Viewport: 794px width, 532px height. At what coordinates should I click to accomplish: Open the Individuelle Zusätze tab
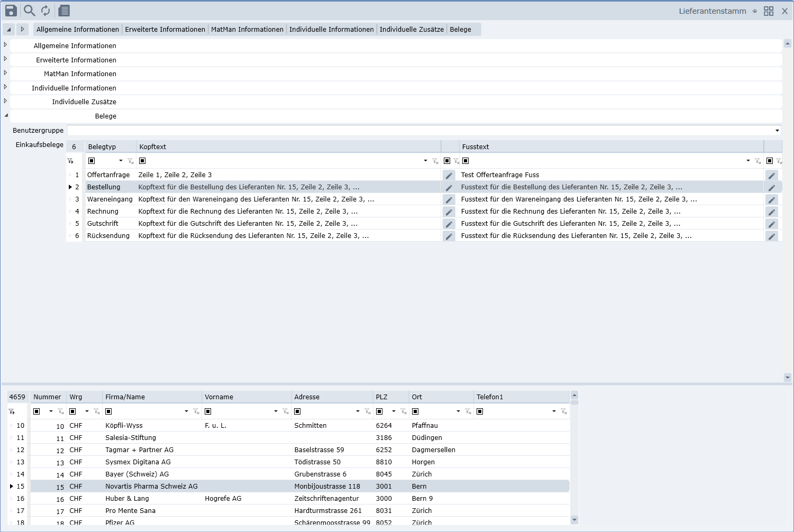point(412,30)
